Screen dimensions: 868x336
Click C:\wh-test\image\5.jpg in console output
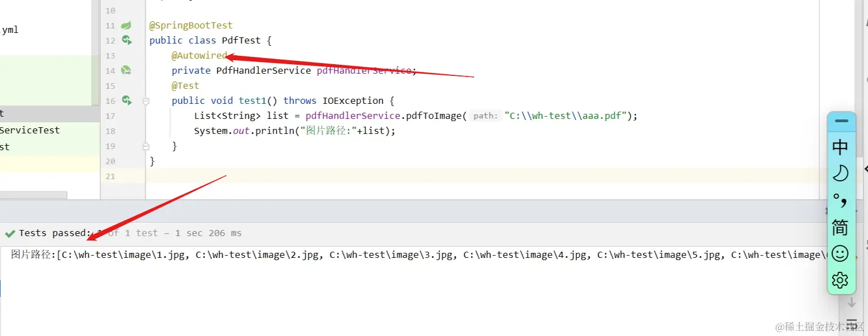(x=658, y=255)
